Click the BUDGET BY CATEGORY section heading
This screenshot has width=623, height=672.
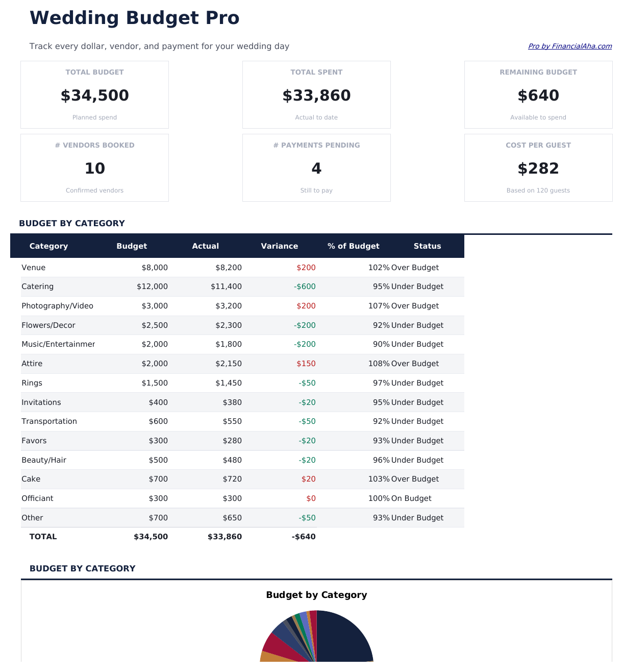72,223
